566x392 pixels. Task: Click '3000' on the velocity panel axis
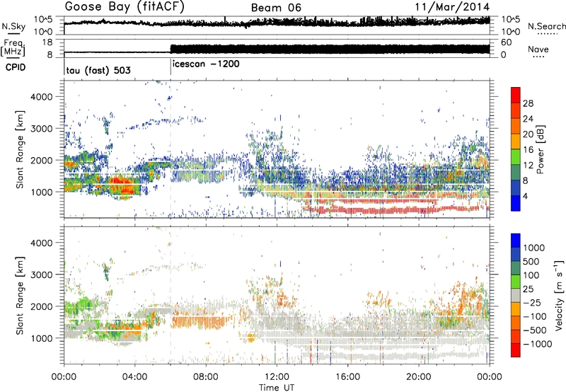(x=42, y=275)
